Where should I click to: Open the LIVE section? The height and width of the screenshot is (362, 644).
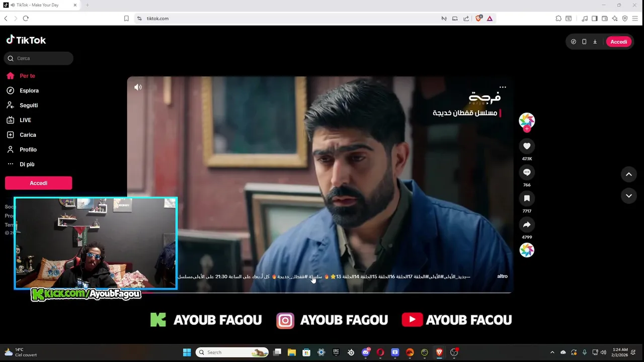(x=25, y=120)
